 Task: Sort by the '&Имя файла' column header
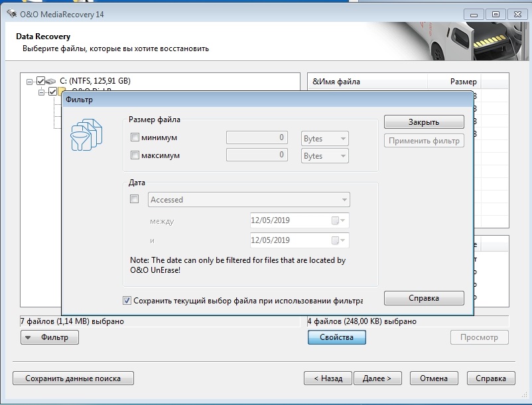click(367, 82)
